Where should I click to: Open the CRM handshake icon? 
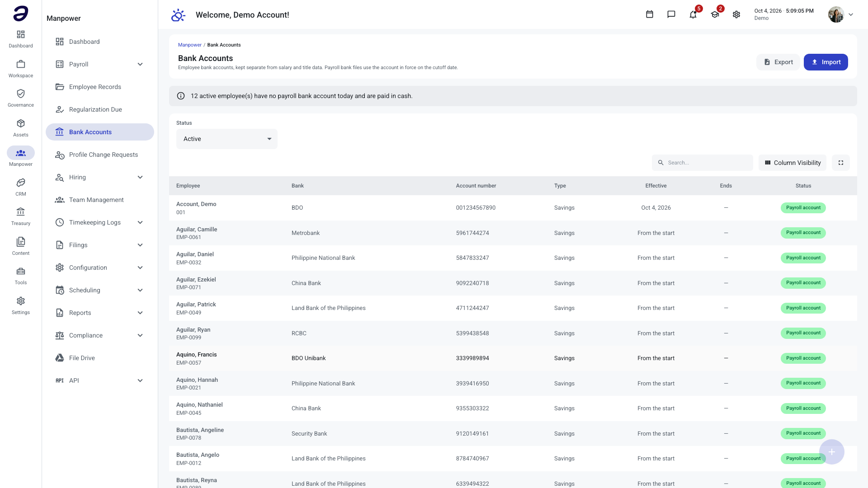click(21, 183)
